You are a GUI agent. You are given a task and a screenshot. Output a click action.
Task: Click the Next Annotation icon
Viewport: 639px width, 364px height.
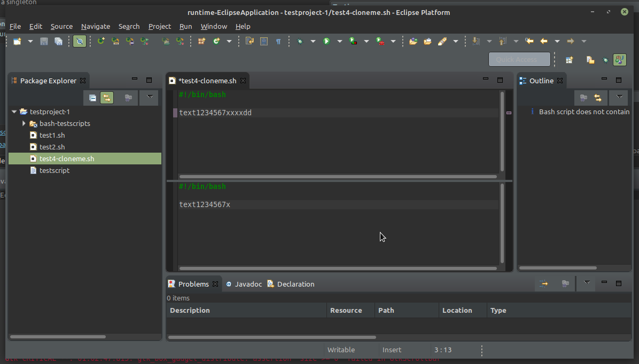(476, 41)
